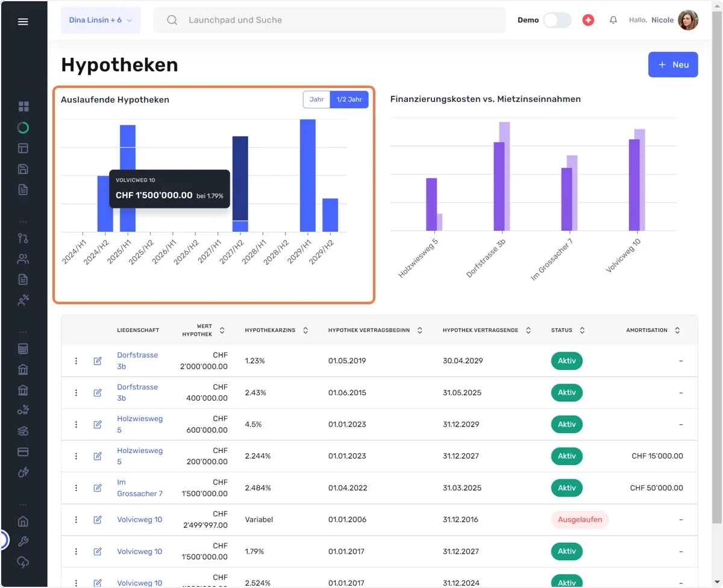Open the calculator sidebar icon
Image resolution: width=723 pixels, height=588 pixels.
tap(23, 349)
